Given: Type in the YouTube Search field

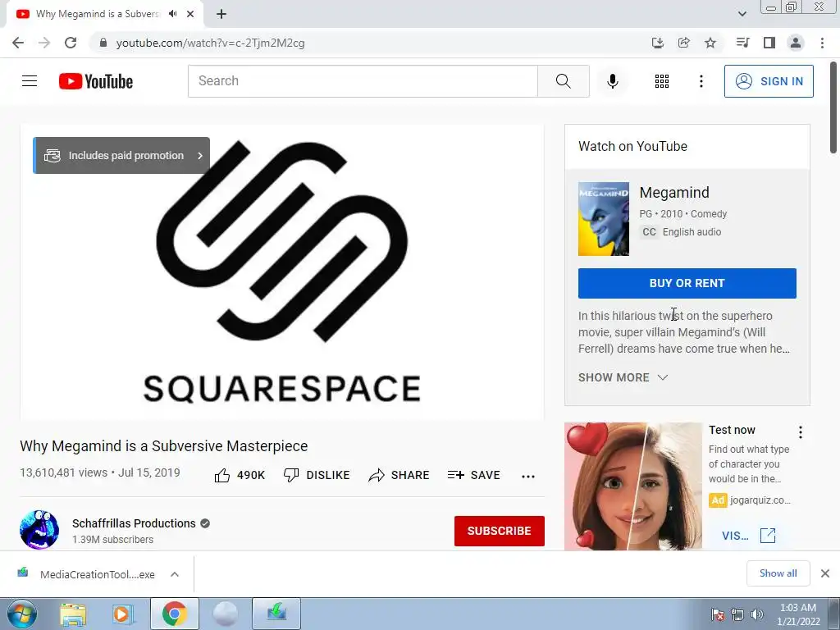Looking at the screenshot, I should click(x=363, y=81).
